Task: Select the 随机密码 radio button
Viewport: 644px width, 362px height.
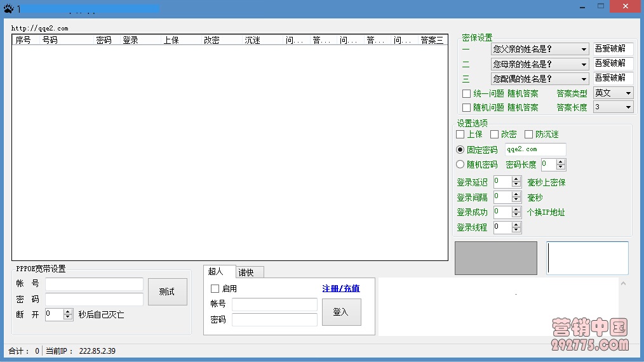Action: [x=461, y=164]
